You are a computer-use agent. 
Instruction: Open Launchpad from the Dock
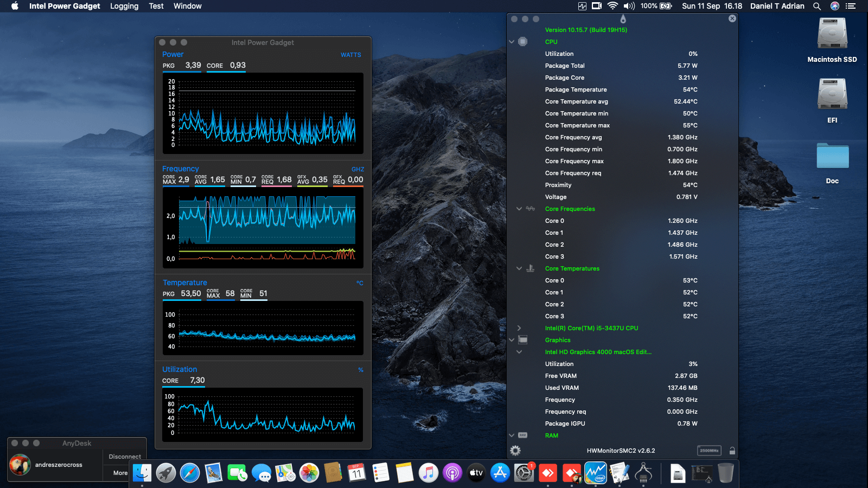pyautogui.click(x=166, y=473)
